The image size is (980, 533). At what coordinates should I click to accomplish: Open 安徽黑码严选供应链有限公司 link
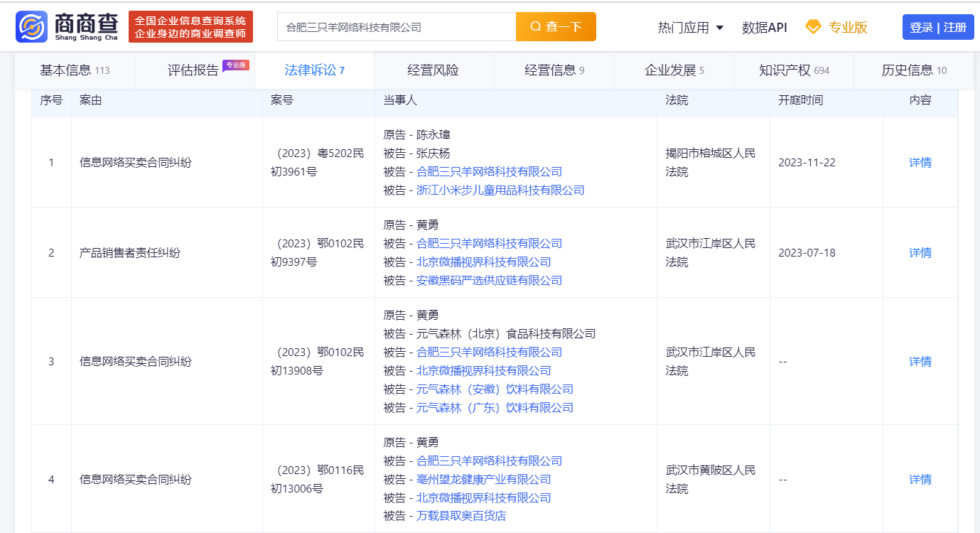[x=489, y=280]
